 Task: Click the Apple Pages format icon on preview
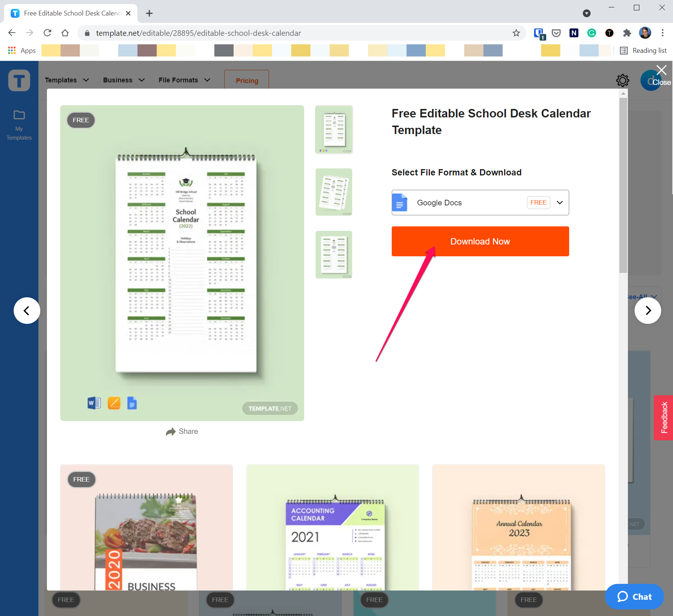click(114, 403)
